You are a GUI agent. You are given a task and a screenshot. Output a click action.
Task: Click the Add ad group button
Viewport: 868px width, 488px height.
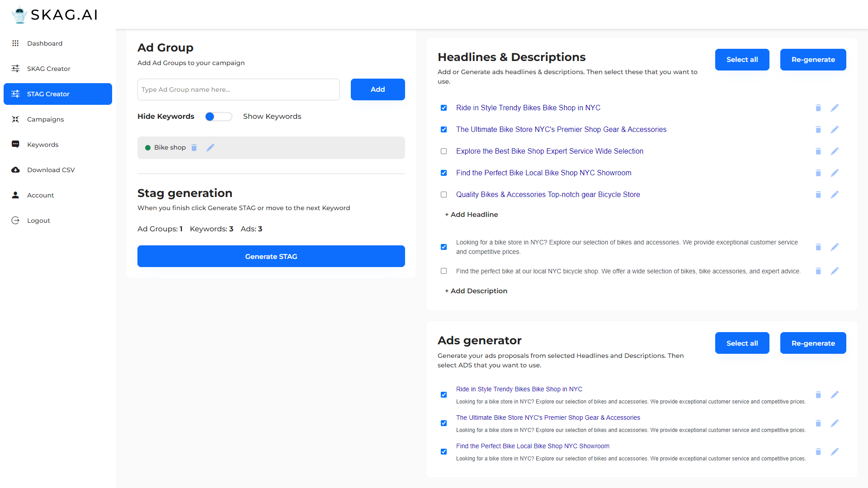pyautogui.click(x=378, y=89)
